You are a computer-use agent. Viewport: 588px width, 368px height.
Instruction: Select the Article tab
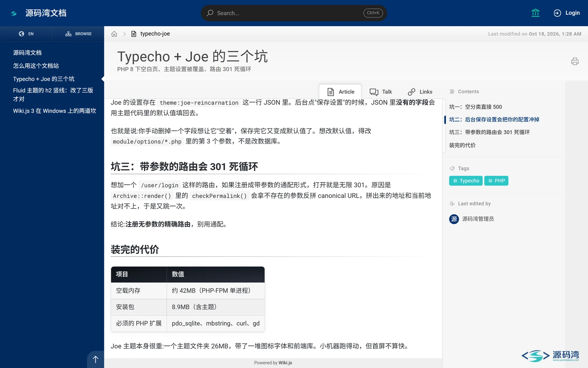(x=340, y=92)
